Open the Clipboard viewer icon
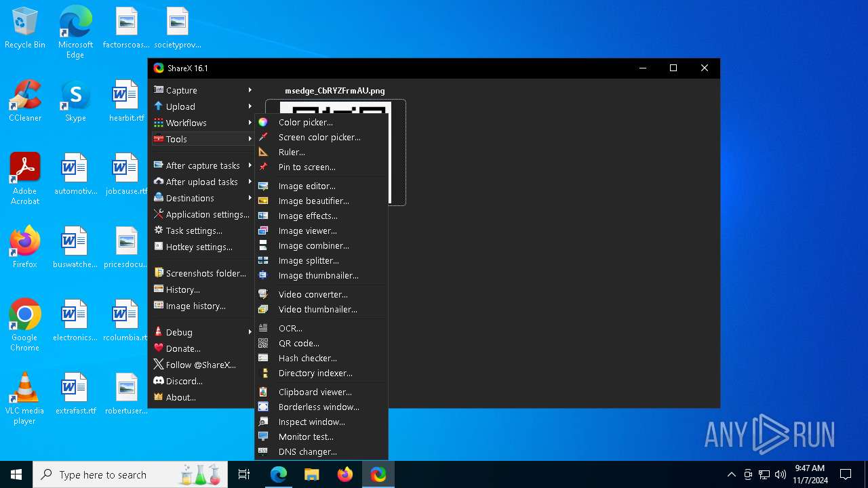Screen dimensions: 868x488 [x=263, y=392]
